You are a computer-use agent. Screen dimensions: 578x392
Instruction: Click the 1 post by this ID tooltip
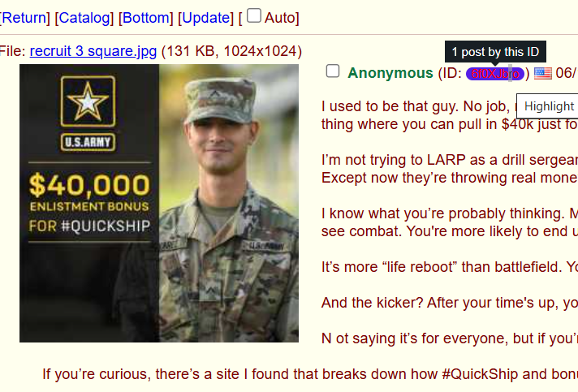click(495, 52)
